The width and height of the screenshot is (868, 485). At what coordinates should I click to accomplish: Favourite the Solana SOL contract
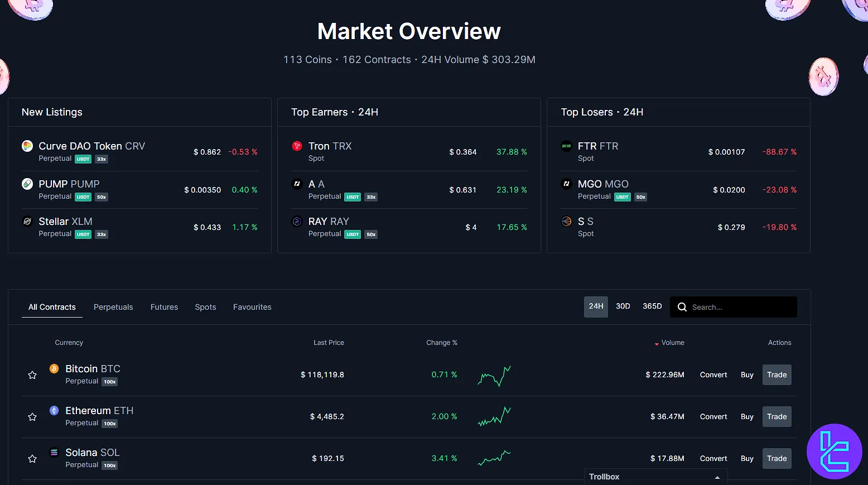click(x=32, y=459)
